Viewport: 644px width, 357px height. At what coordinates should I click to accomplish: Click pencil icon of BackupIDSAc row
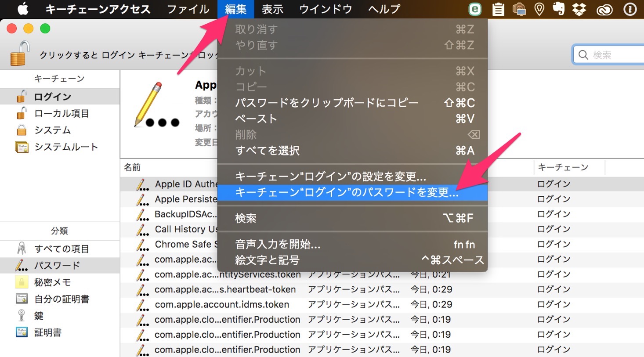coord(142,215)
